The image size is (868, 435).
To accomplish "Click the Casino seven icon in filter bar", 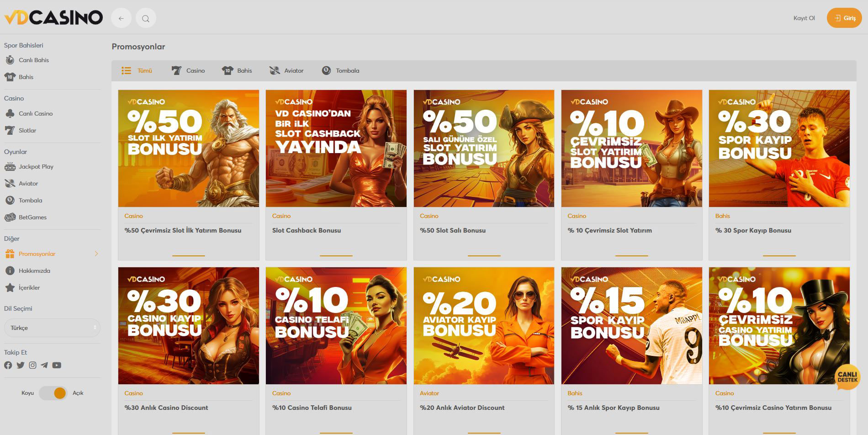I will [x=176, y=70].
